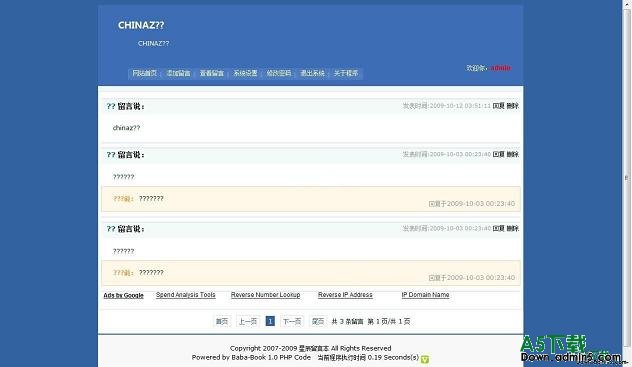Open the 系统设置 navigation item
This screenshot has width=632, height=367.
245,73
